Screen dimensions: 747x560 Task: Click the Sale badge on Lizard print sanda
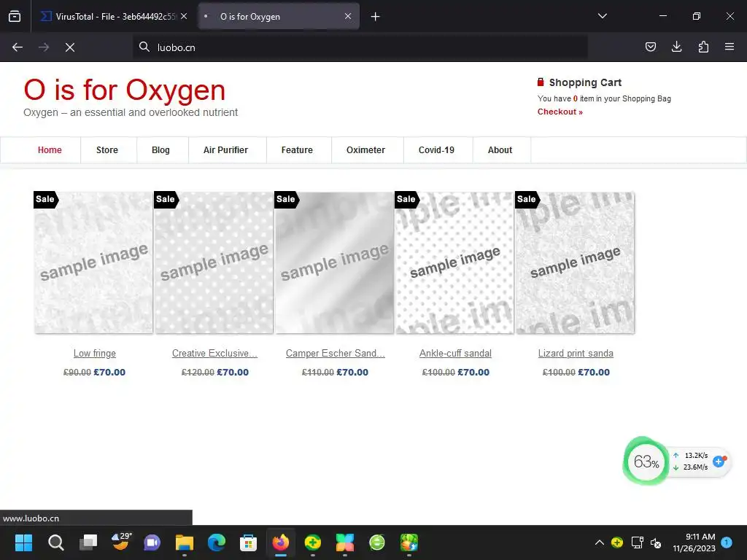[527, 199]
